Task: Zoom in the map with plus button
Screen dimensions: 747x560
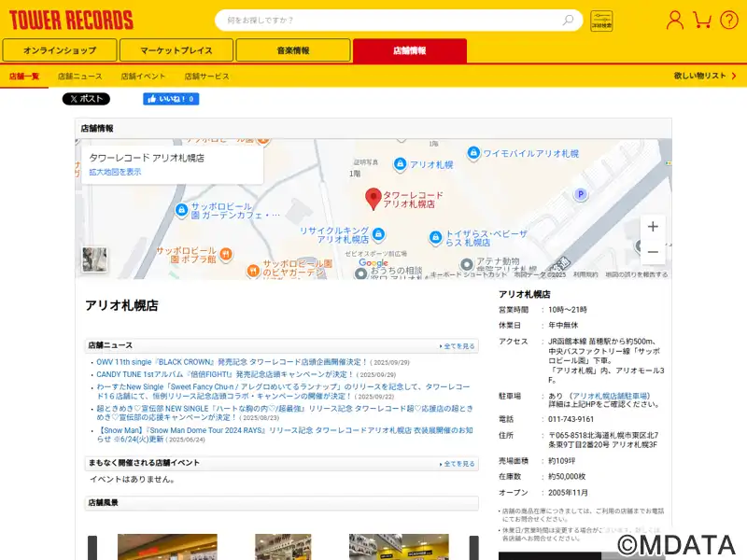Action: pyautogui.click(x=653, y=226)
